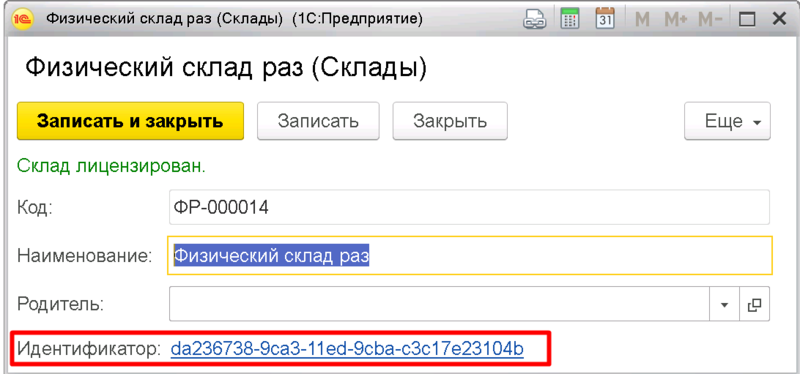The image size is (800, 374).
Task: Click into the Наименование field
Action: coord(469,255)
